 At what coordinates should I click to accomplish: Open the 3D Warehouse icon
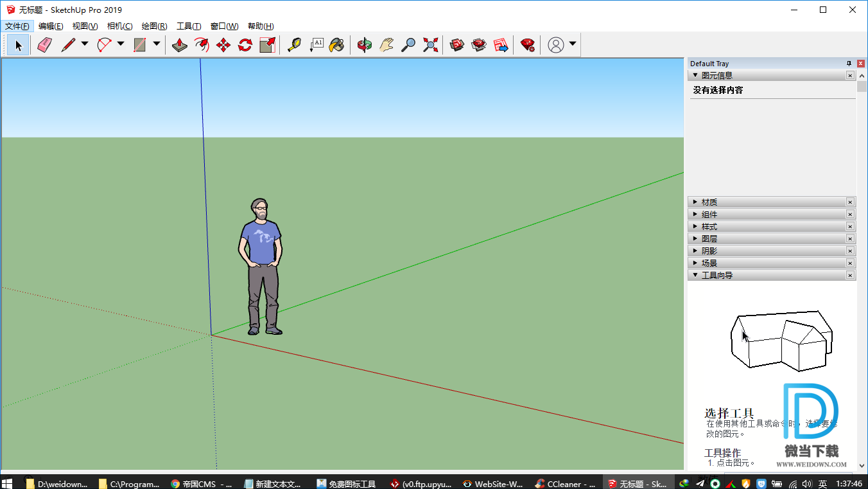(x=457, y=45)
